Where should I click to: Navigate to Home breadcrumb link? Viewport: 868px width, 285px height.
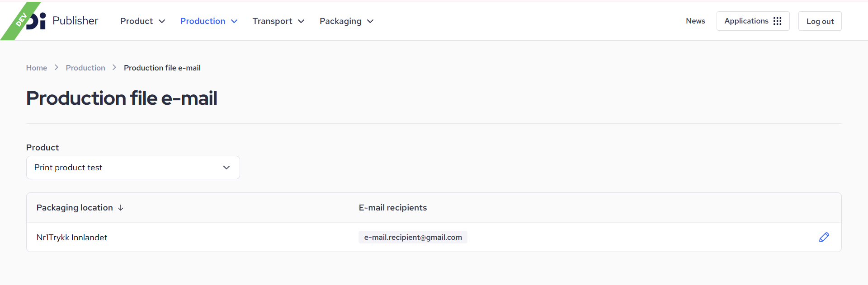pos(37,68)
